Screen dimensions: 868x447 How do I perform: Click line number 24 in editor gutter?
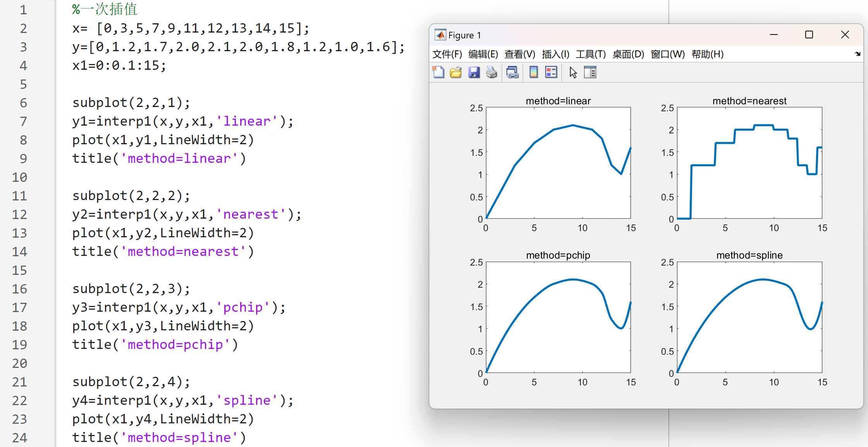[19, 438]
